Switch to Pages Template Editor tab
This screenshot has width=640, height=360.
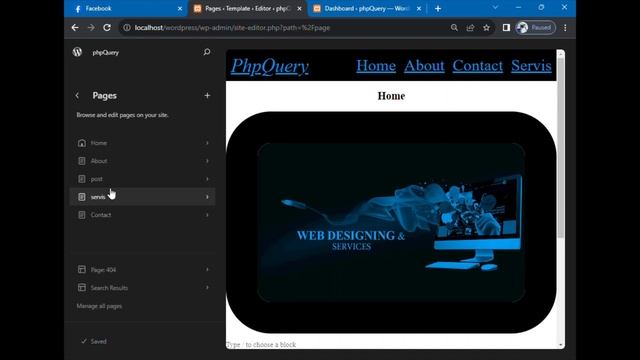[248, 9]
